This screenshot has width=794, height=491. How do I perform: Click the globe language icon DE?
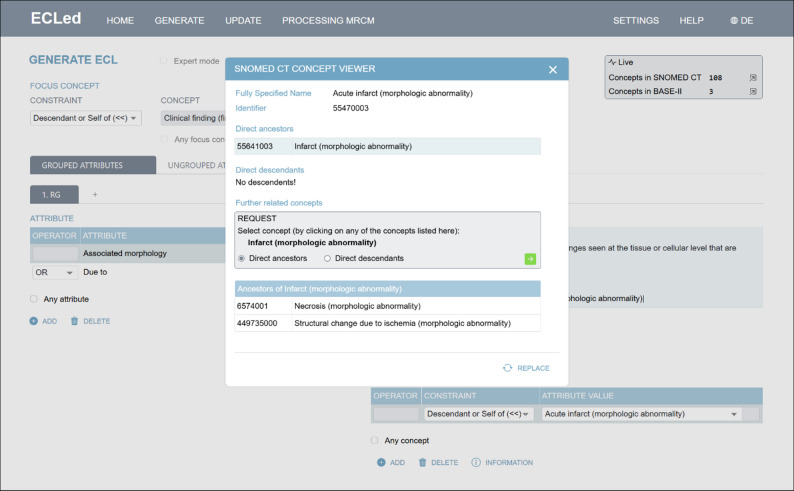point(733,21)
